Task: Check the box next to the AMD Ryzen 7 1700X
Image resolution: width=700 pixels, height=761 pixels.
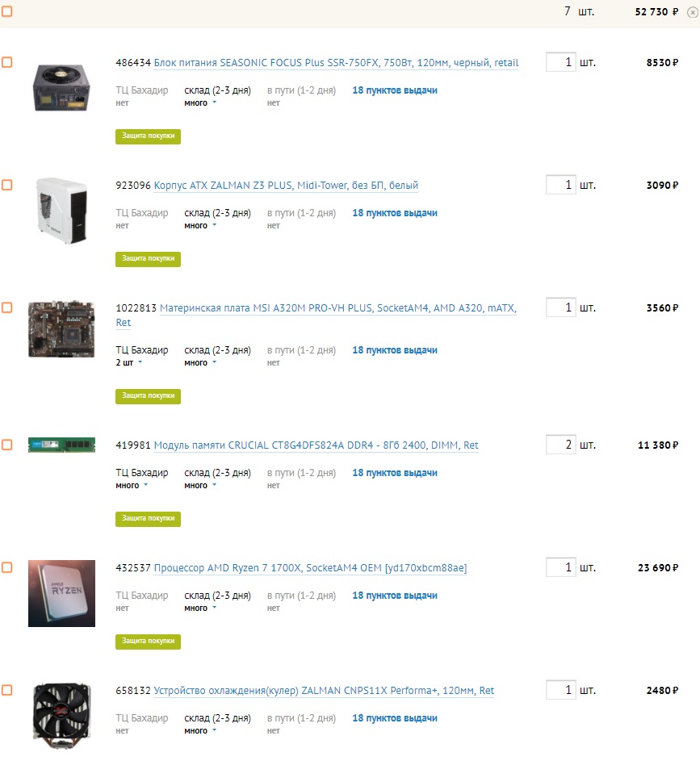Action: coord(6,567)
